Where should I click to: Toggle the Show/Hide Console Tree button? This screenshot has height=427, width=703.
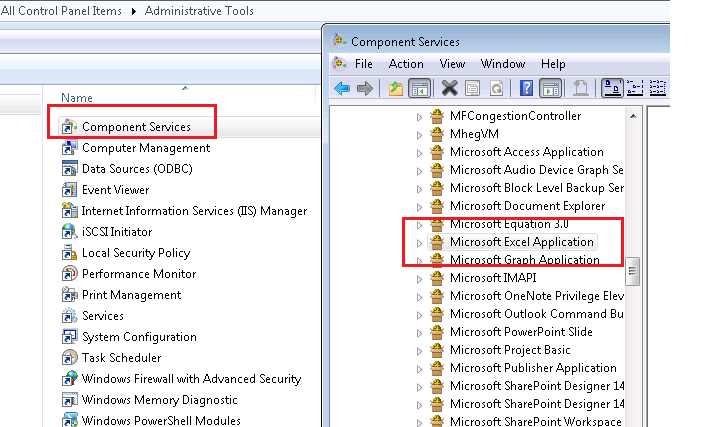point(419,88)
